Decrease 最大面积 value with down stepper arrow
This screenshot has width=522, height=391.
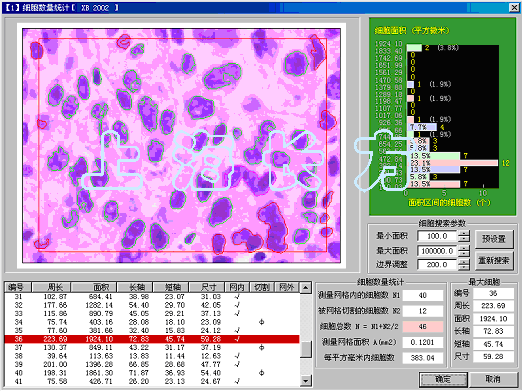click(464, 254)
